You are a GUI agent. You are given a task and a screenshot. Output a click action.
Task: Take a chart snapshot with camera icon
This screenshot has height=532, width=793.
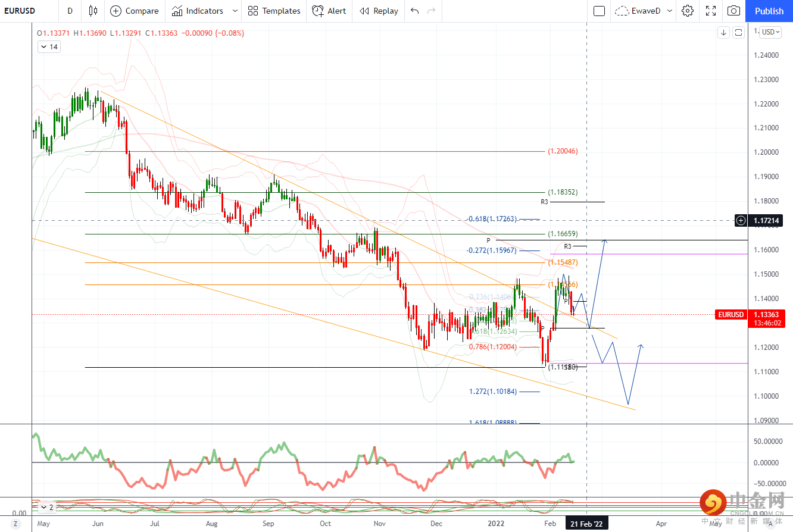pyautogui.click(x=734, y=11)
